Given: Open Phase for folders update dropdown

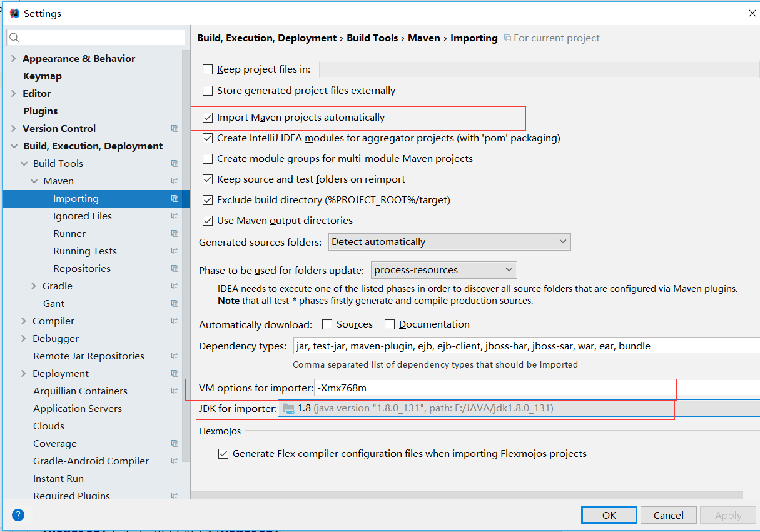Looking at the screenshot, I should click(x=444, y=270).
